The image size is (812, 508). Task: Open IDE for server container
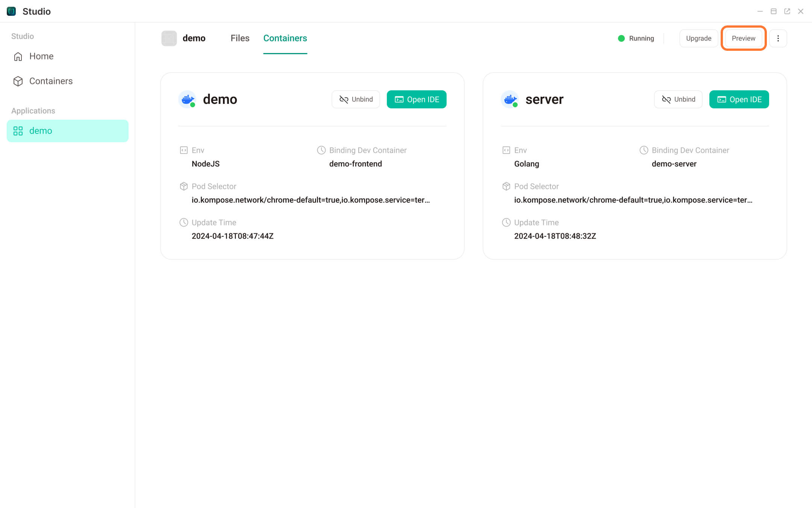click(x=739, y=99)
